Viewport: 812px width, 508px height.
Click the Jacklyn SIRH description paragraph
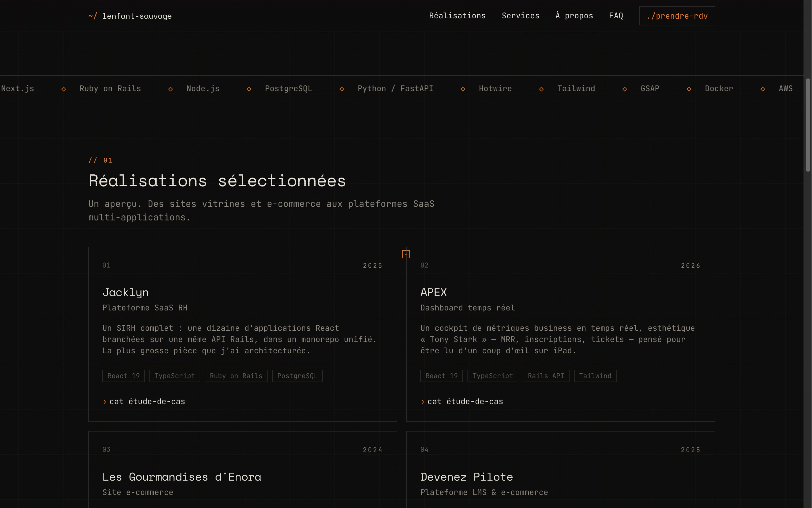240,339
